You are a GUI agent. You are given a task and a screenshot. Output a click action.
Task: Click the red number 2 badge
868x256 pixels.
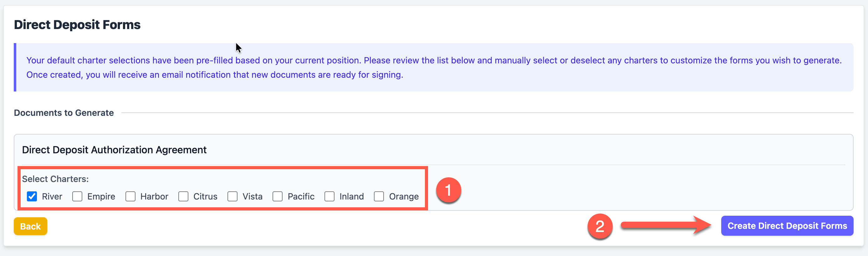(x=600, y=226)
